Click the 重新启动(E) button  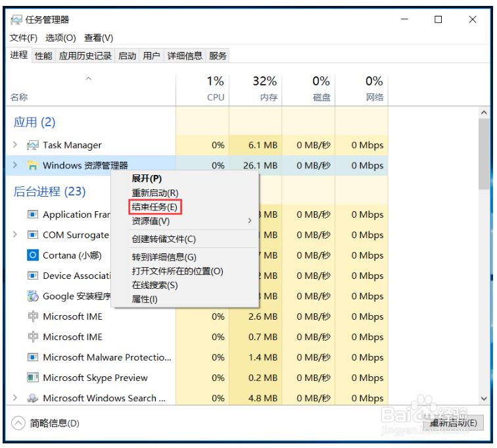[x=454, y=422]
